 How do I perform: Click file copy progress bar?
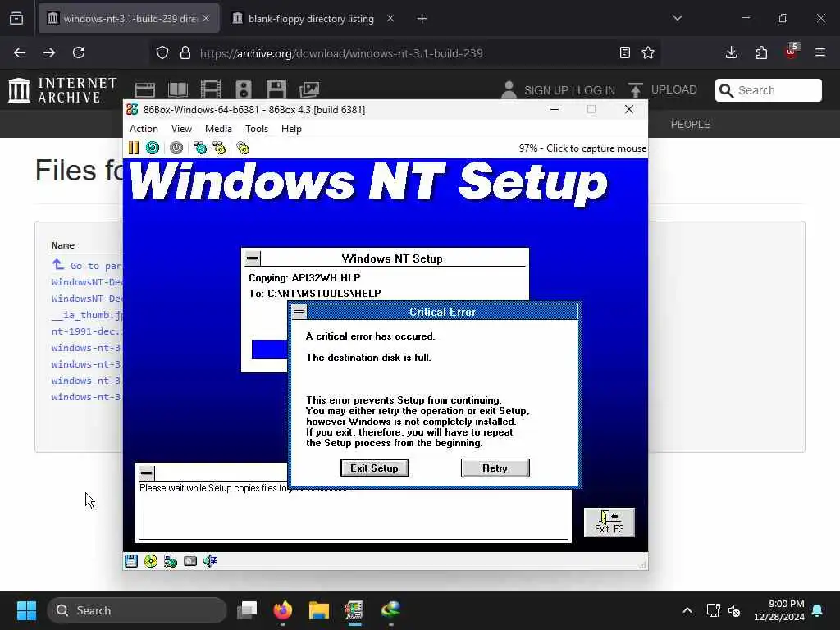(x=269, y=349)
